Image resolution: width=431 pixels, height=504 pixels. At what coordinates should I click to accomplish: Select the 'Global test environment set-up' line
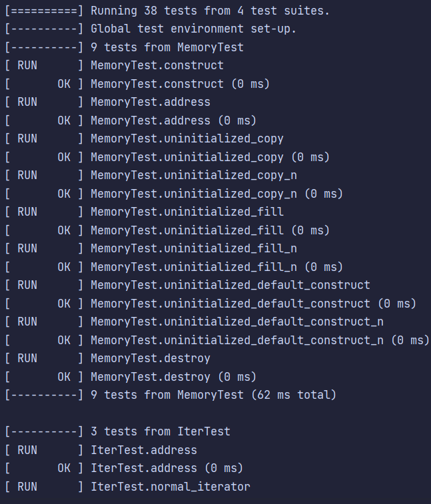(151, 29)
